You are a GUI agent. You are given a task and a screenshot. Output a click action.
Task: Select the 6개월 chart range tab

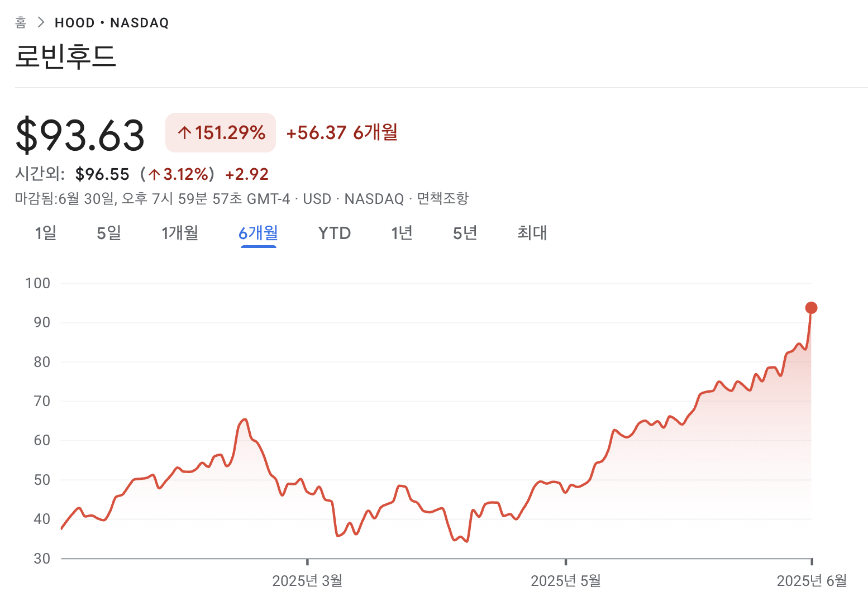tap(258, 233)
